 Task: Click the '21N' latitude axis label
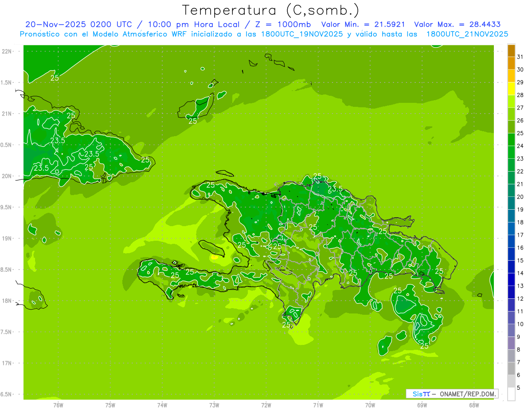[x=8, y=114]
